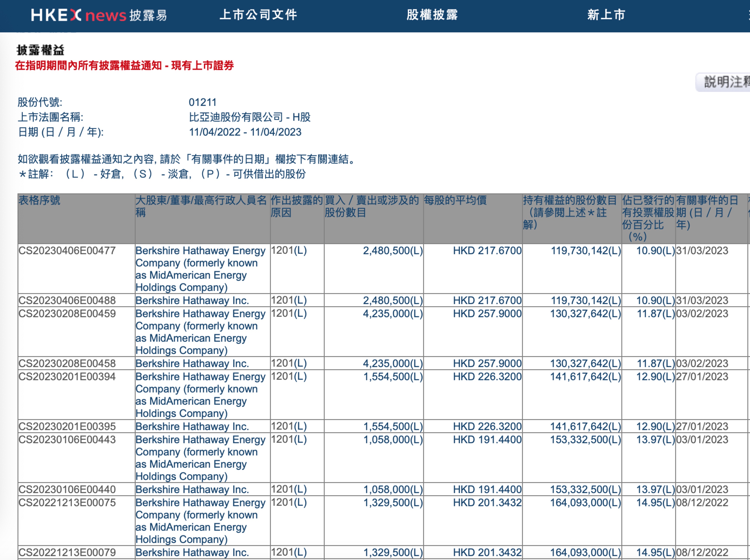This screenshot has width=750, height=560.
Task: Click date 27/01/2023 for CS20230201E00395
Action: (x=702, y=427)
